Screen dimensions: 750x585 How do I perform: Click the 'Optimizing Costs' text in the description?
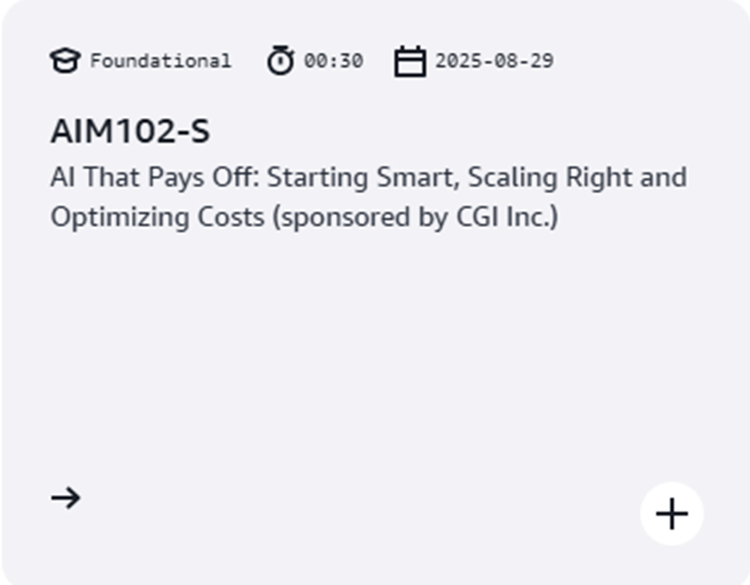click(x=157, y=216)
